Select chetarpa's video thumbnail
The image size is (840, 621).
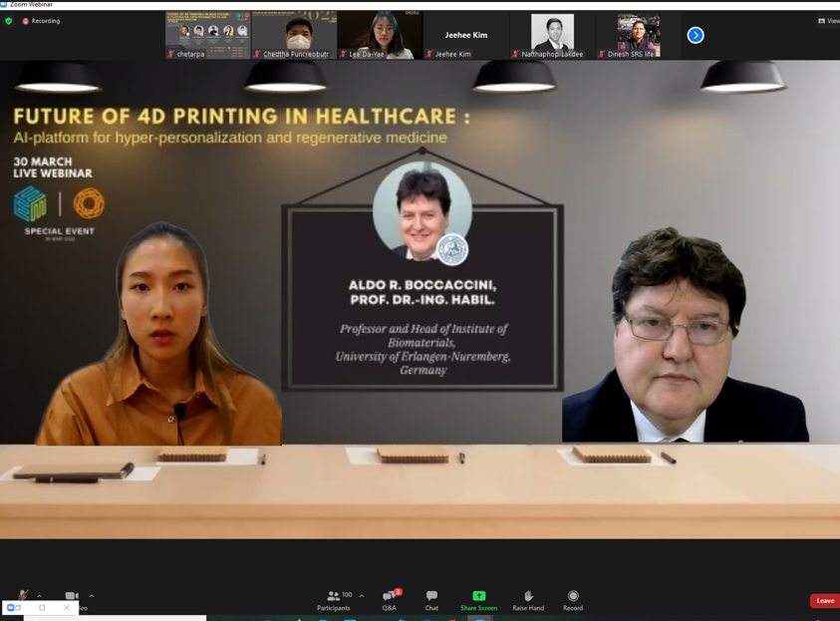click(207, 36)
